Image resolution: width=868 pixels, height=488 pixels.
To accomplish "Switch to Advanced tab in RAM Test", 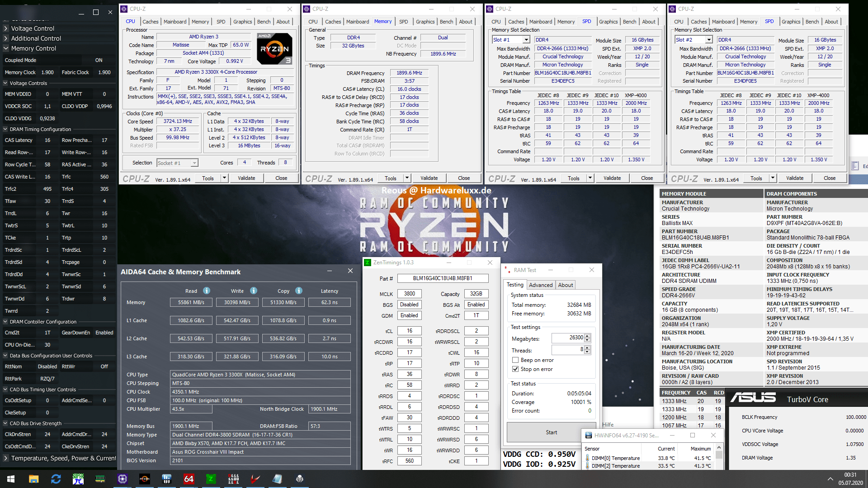I will 541,285.
